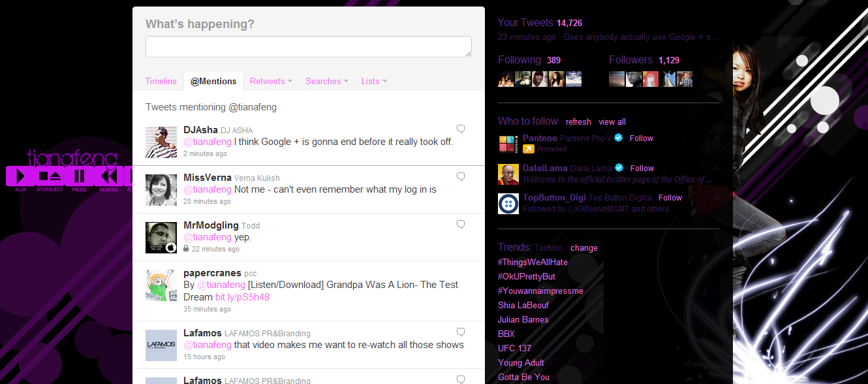868x384 pixels.
Task: Dismiss the Pantene follow suggestion
Action: point(717,138)
